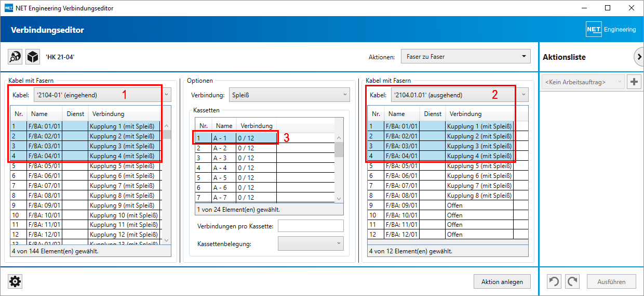This screenshot has width=644, height=296.
Task: Click the 'Aktion anlegen' button
Action: [x=502, y=282]
